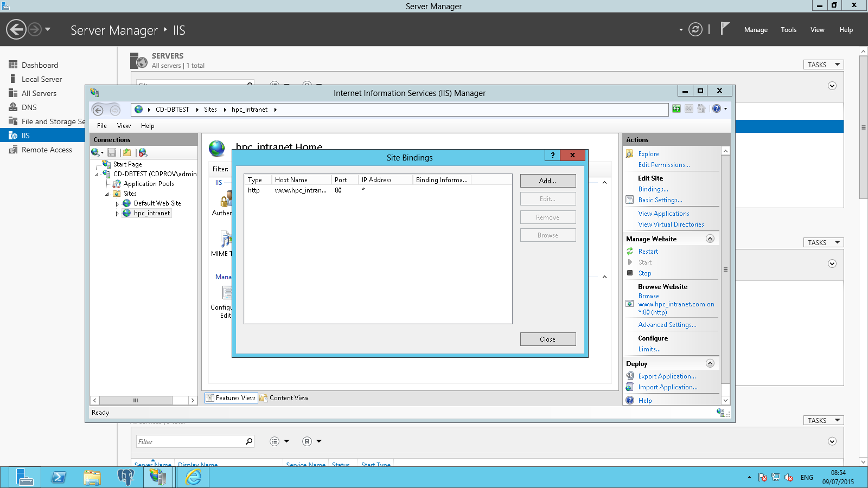The width and height of the screenshot is (868, 488).
Task: Click the delete connection icon
Action: coord(143,152)
